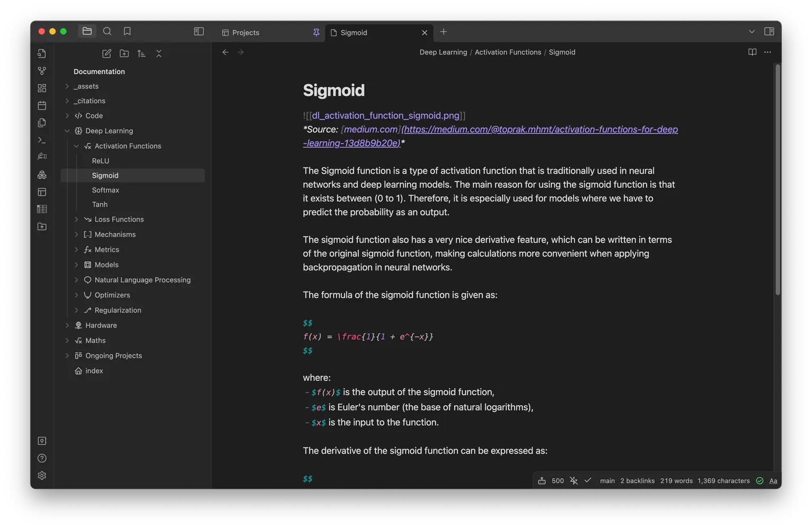Change sort order of the file list
The height and width of the screenshot is (529, 812).
(x=141, y=53)
